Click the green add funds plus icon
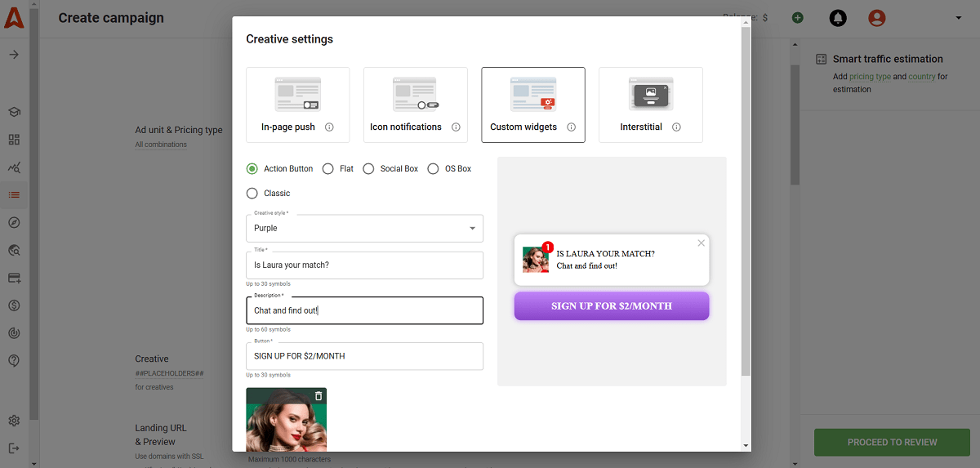 point(798,18)
